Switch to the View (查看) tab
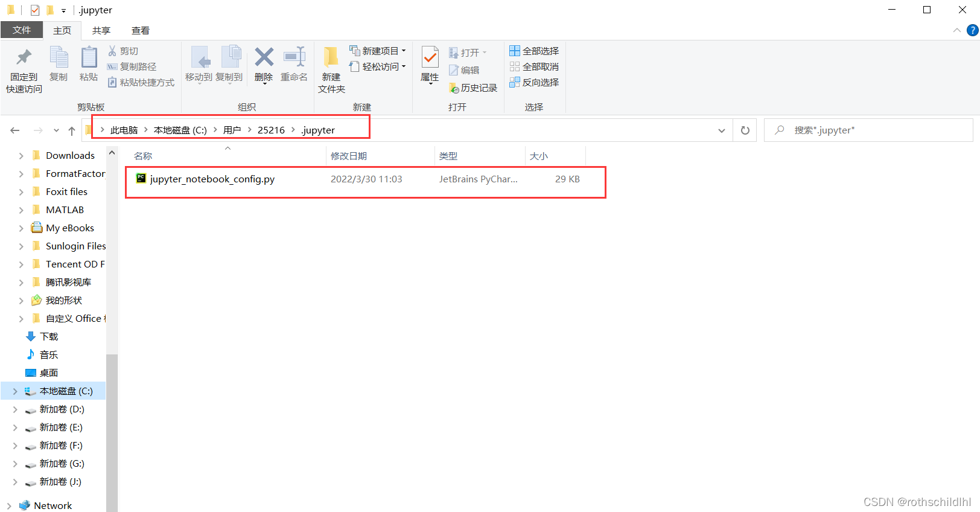 [x=141, y=31]
